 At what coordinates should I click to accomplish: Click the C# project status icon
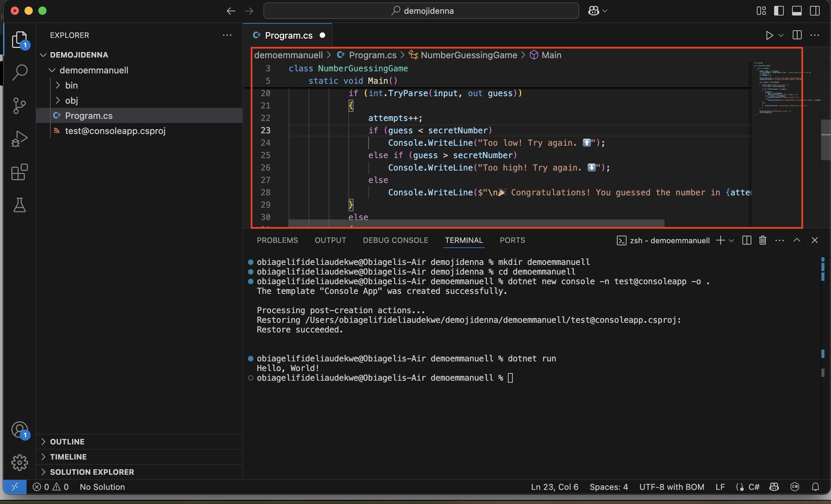[x=795, y=487]
